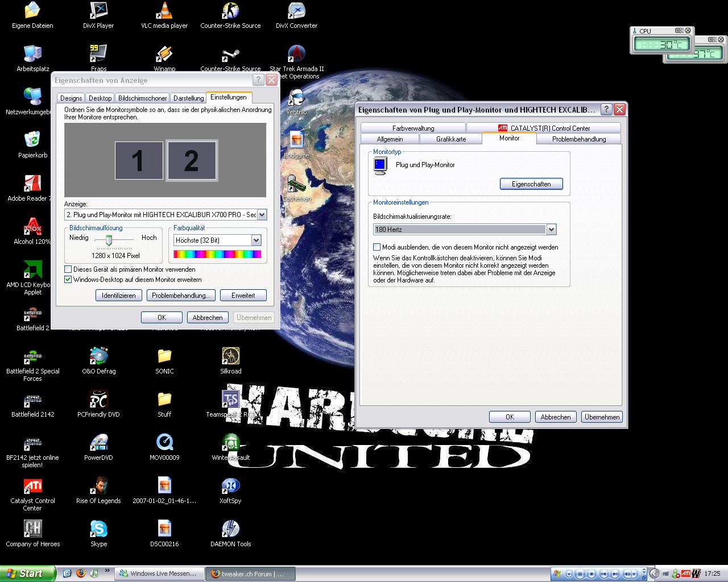Screen dimensions: 728x582
Task: Open the O&O Defrag desktop icon
Action: (x=98, y=356)
